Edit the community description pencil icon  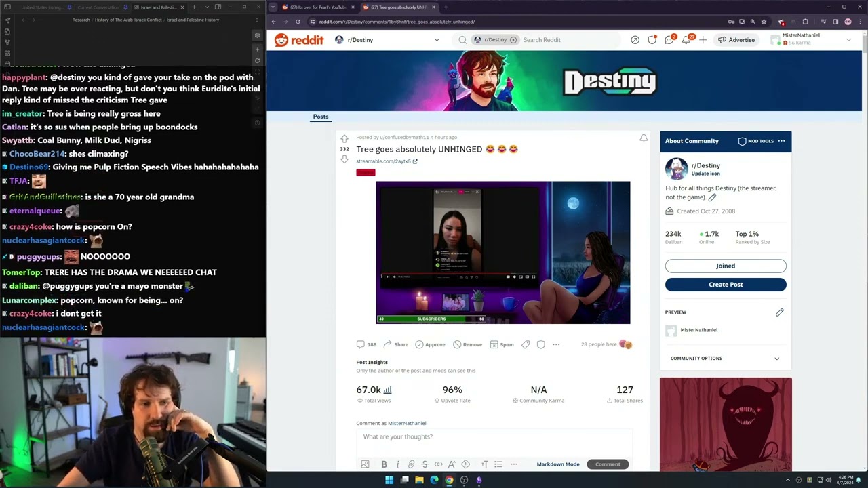coord(712,197)
